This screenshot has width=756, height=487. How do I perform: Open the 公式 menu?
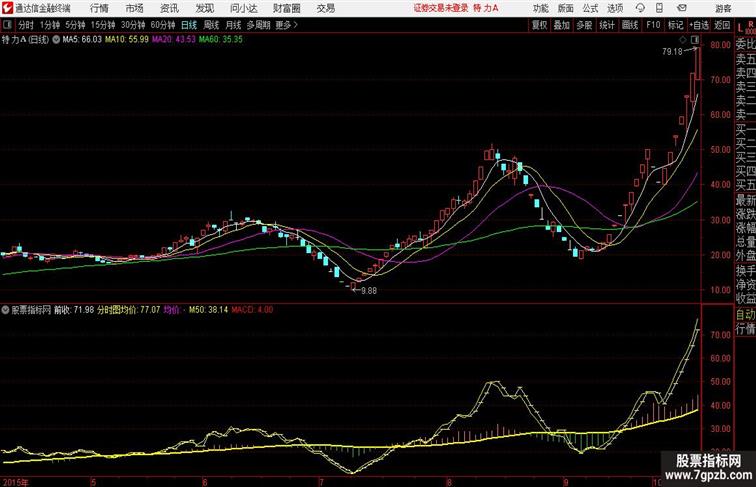tap(590, 8)
